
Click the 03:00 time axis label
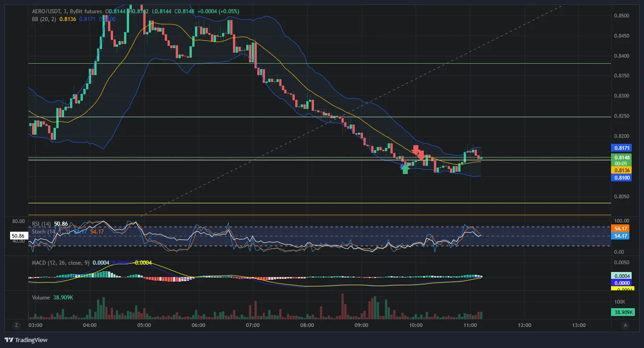35,326
